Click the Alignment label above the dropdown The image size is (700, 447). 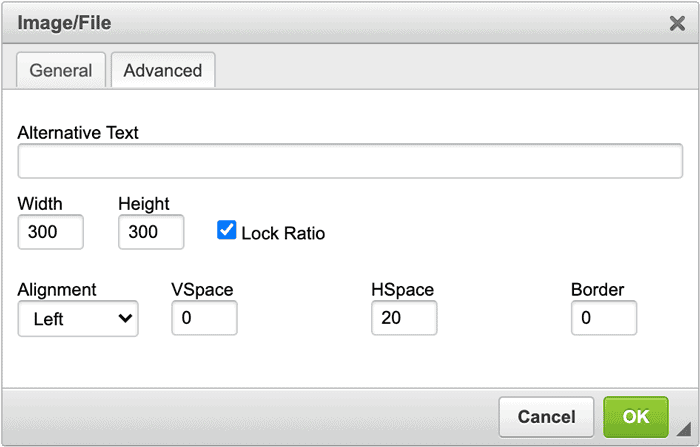point(57,290)
